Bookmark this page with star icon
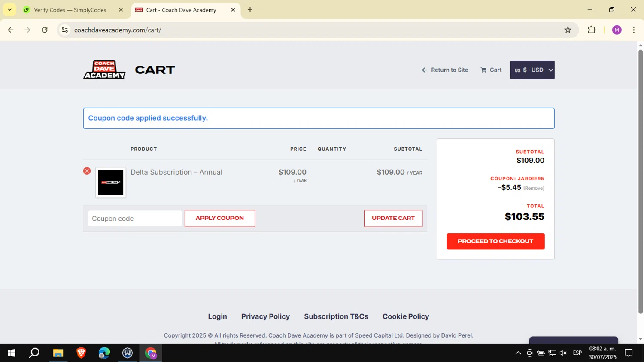The image size is (644, 362). click(568, 30)
